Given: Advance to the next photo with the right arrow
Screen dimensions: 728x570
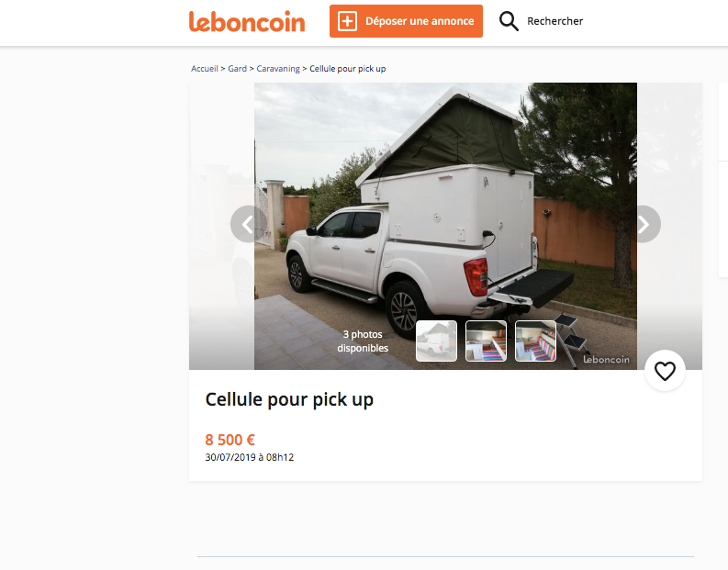Looking at the screenshot, I should [x=643, y=224].
